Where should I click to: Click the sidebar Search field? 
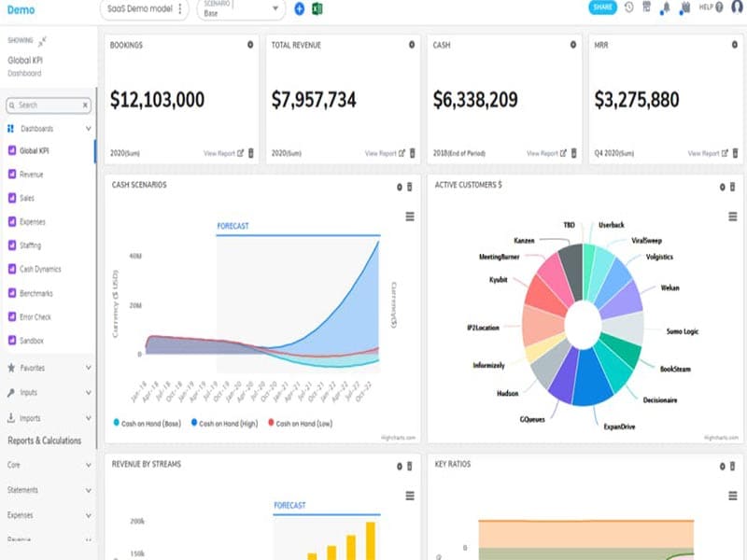[49, 105]
